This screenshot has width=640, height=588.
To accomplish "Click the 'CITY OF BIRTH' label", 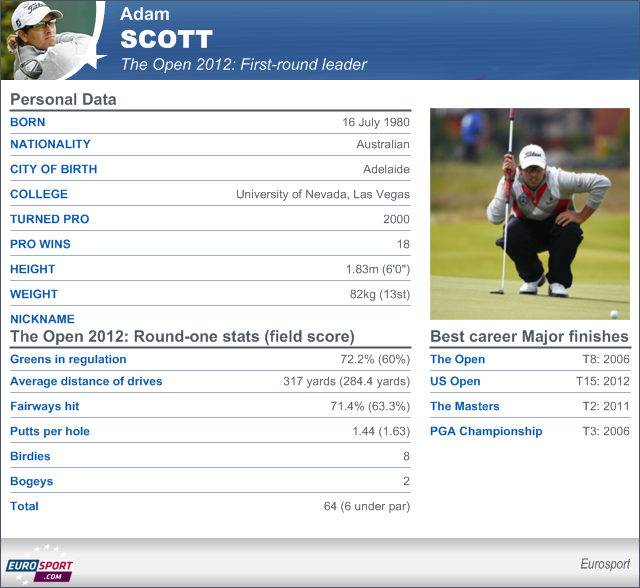I will click(53, 169).
